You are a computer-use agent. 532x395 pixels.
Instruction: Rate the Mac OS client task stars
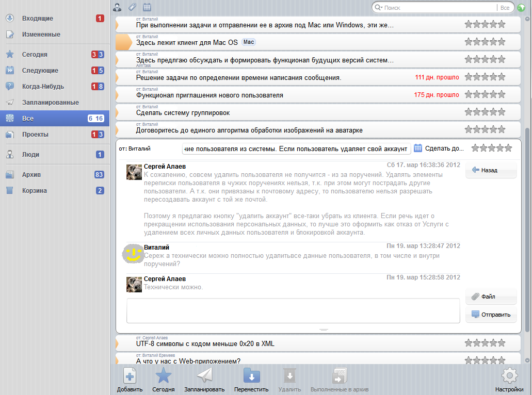(x=485, y=42)
